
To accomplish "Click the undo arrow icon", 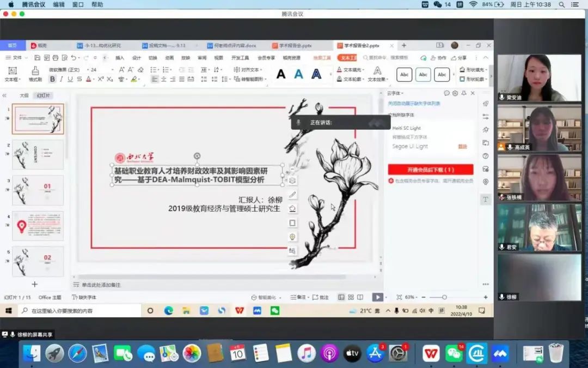I will (x=73, y=58).
